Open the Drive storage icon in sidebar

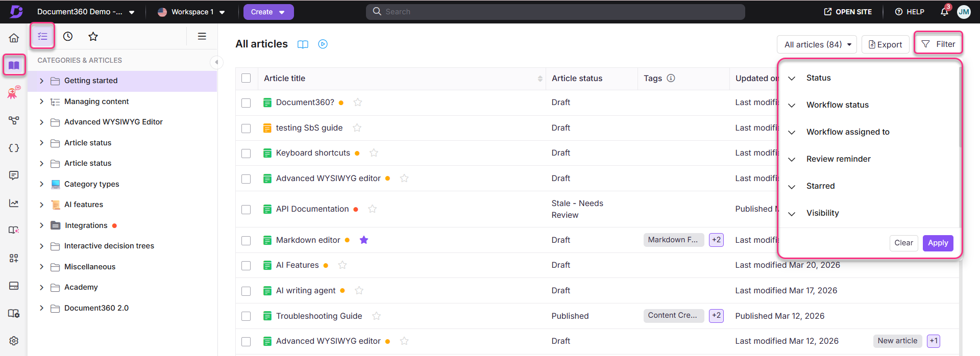[14, 286]
